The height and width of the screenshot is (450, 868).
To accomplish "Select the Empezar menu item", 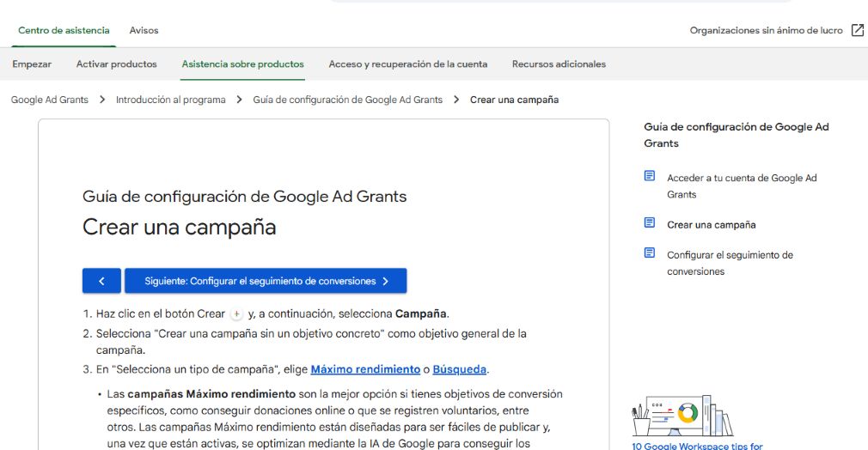I will pos(32,64).
